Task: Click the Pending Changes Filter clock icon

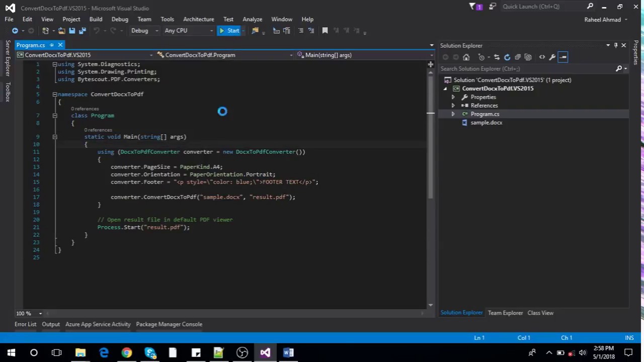Action: [x=481, y=57]
